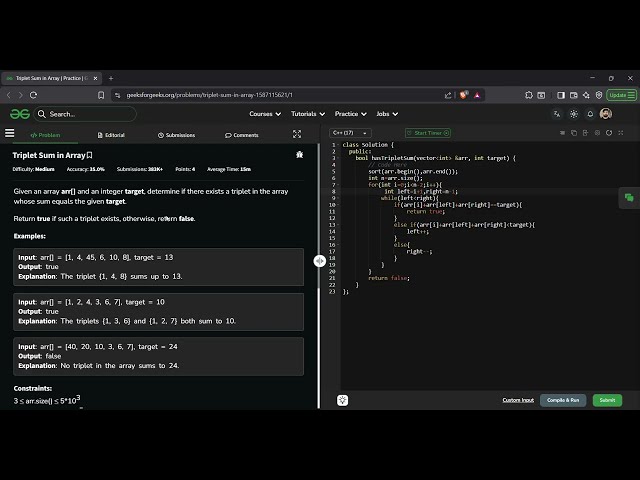640x480 pixels.
Task: Click the browser bookmark page icon
Action: tap(101, 95)
